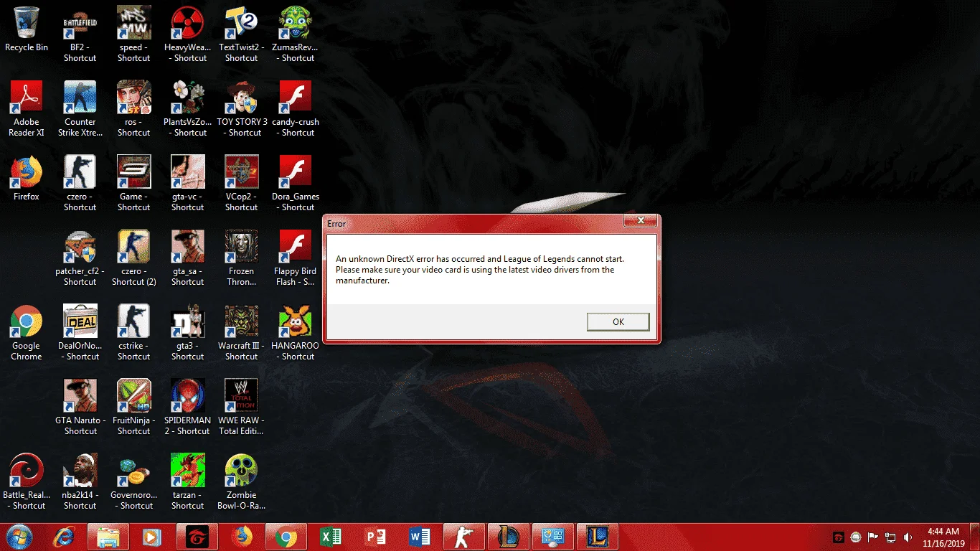Click the Counter Strike Xtre... desktop icon
This screenshot has width=980, height=551.
tap(80, 109)
